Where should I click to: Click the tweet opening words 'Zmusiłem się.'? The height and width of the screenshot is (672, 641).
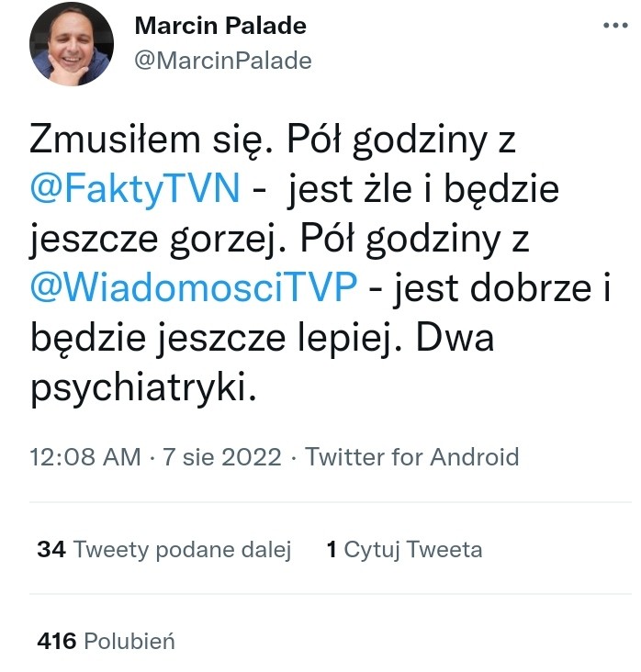(152, 140)
